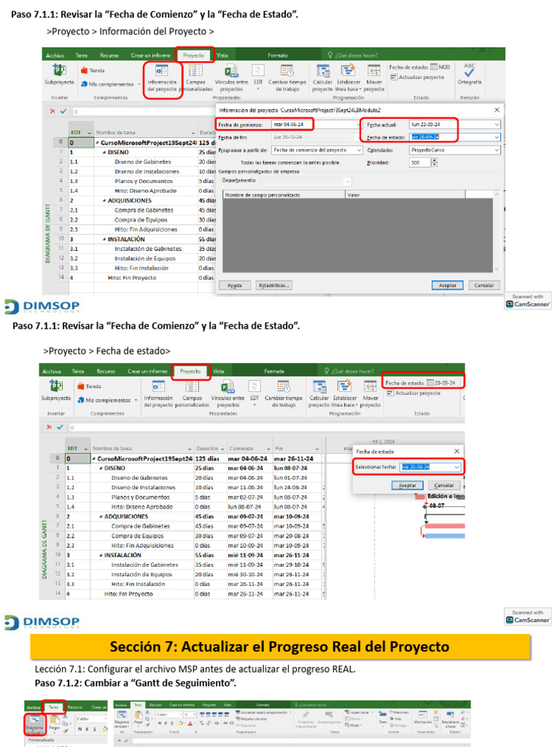Open Campos personalizados in the first screenshot
Screen dimensions: 560x747
[195, 79]
